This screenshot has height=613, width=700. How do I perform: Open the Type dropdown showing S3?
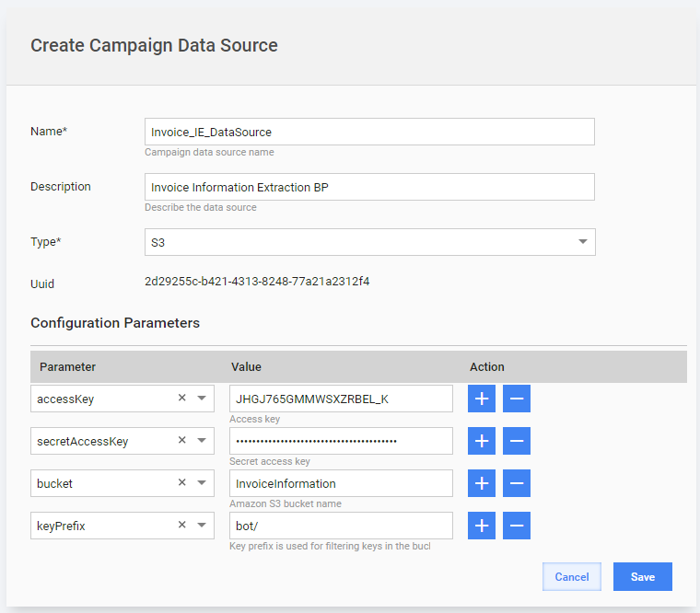(369, 242)
